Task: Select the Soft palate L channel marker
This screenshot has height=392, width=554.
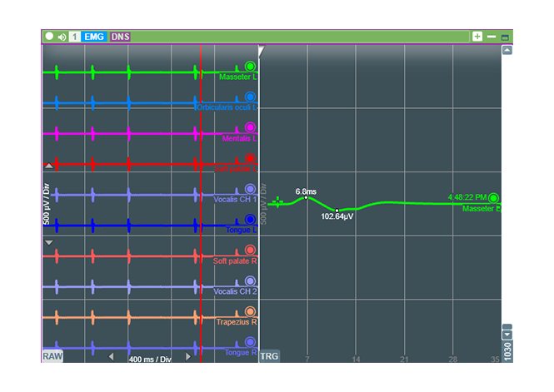Action: click(250, 159)
